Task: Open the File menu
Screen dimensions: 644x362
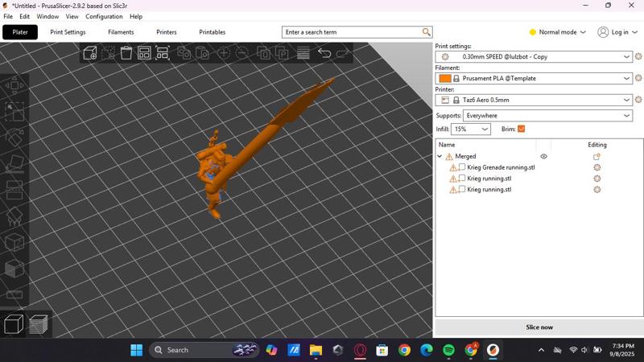Action: 8,16
